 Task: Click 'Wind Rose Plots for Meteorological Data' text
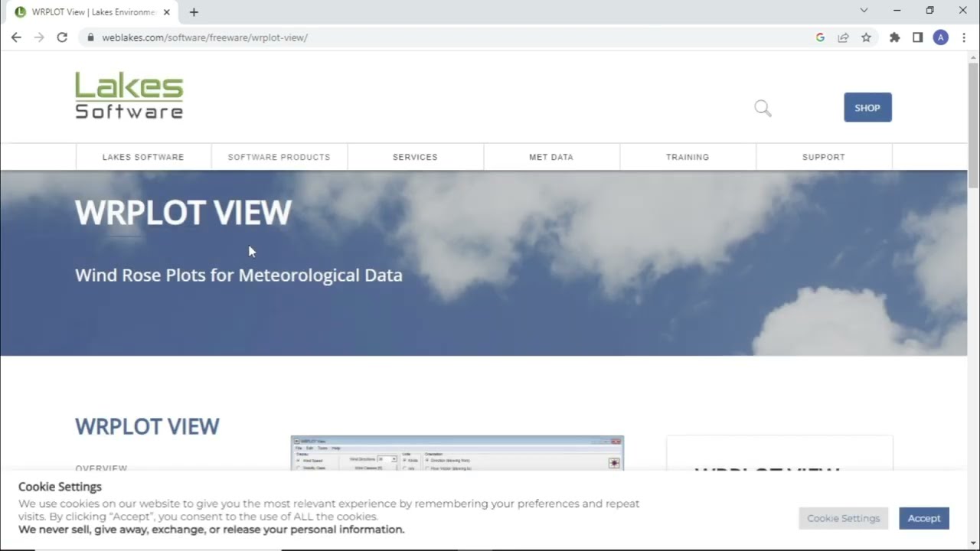239,275
